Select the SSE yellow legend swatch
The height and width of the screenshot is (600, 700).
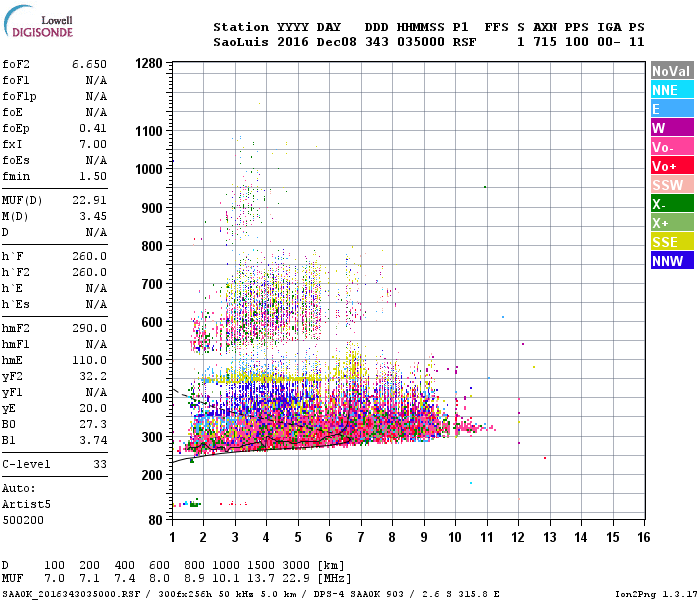pyautogui.click(x=672, y=242)
